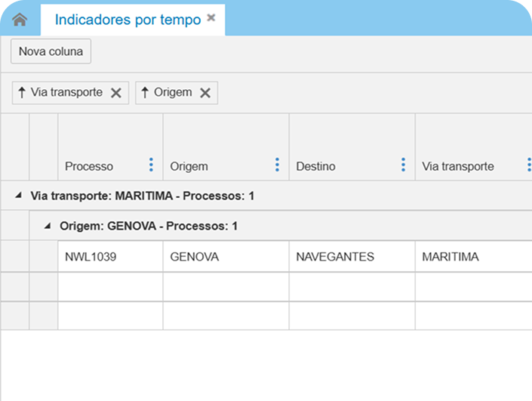Viewport: 532px width, 401px height.
Task: Open Destino column menu
Action: (x=403, y=165)
